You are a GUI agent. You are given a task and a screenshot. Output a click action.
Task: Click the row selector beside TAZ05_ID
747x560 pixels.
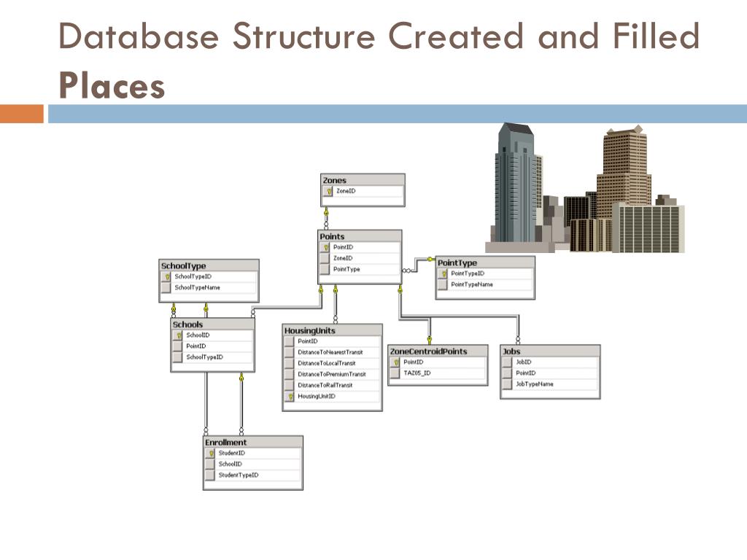point(395,373)
